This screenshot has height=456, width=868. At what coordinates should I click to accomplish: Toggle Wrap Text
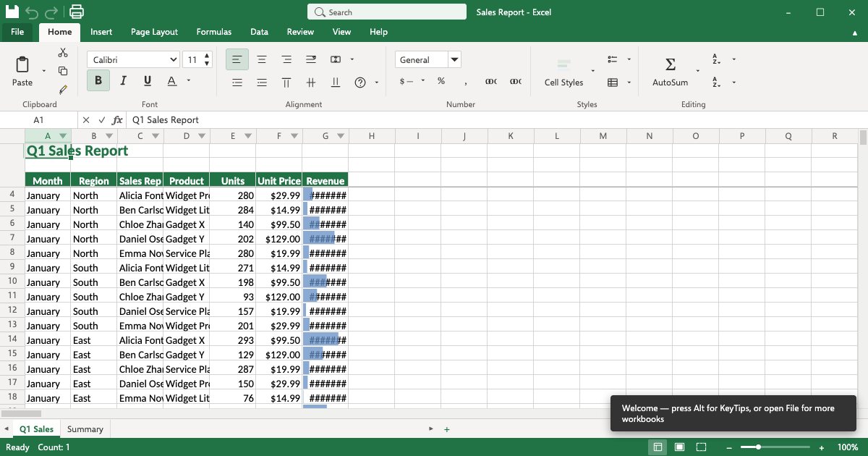pyautogui.click(x=311, y=59)
